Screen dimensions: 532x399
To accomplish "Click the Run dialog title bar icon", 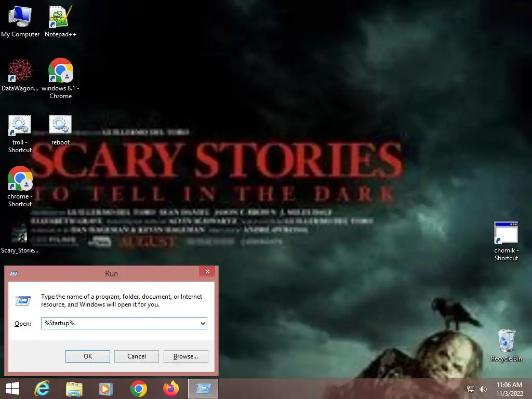I will point(14,273).
